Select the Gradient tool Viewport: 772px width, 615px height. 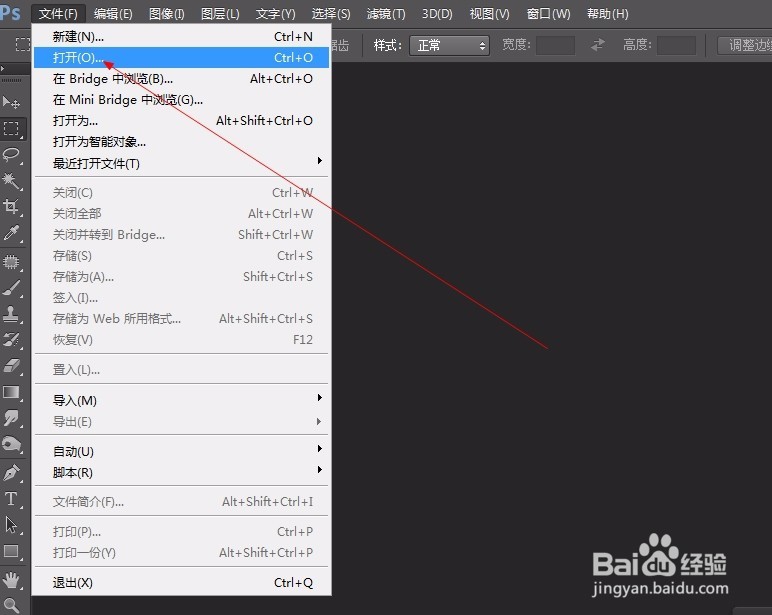click(11, 392)
